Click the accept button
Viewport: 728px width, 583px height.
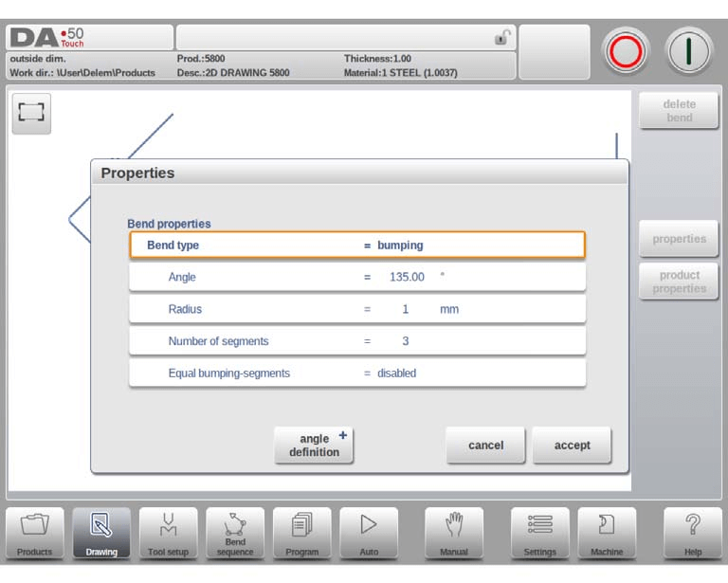point(572,446)
